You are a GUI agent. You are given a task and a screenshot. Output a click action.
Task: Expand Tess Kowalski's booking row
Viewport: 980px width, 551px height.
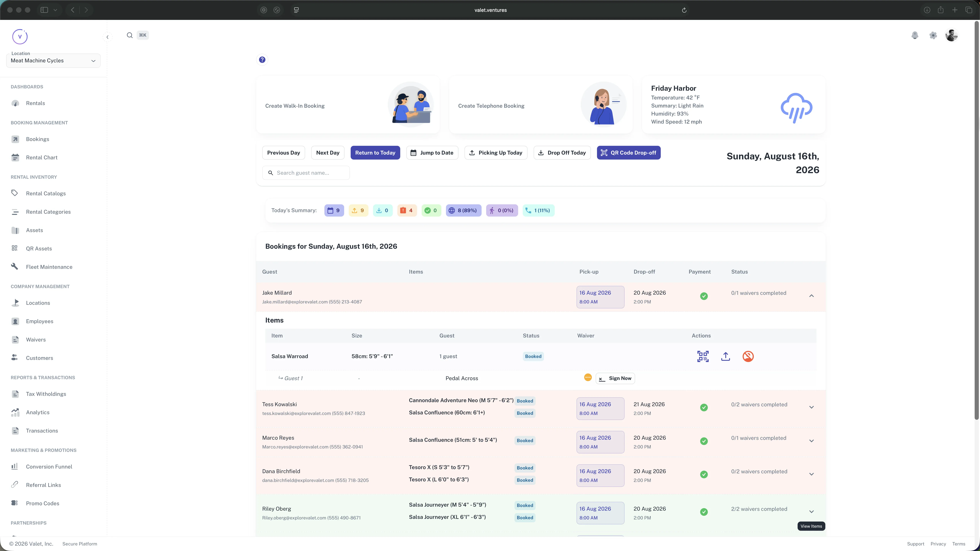(x=811, y=407)
